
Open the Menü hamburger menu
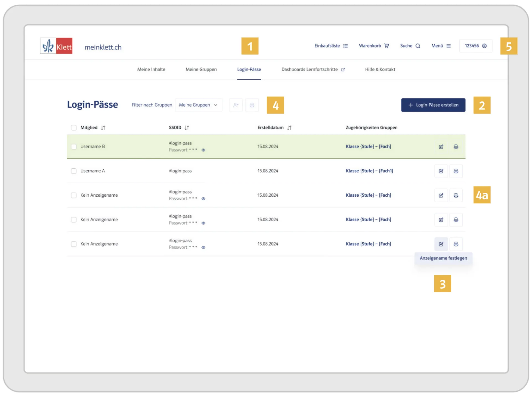click(441, 46)
